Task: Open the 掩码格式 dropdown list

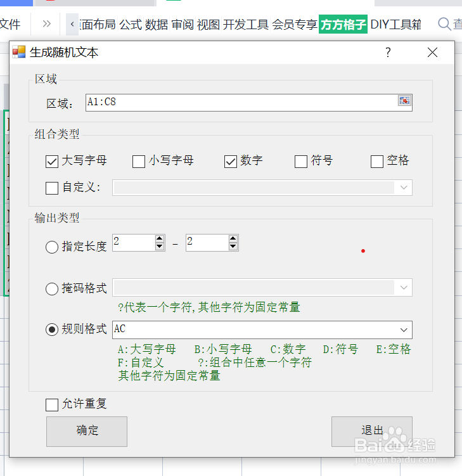Action: click(404, 288)
